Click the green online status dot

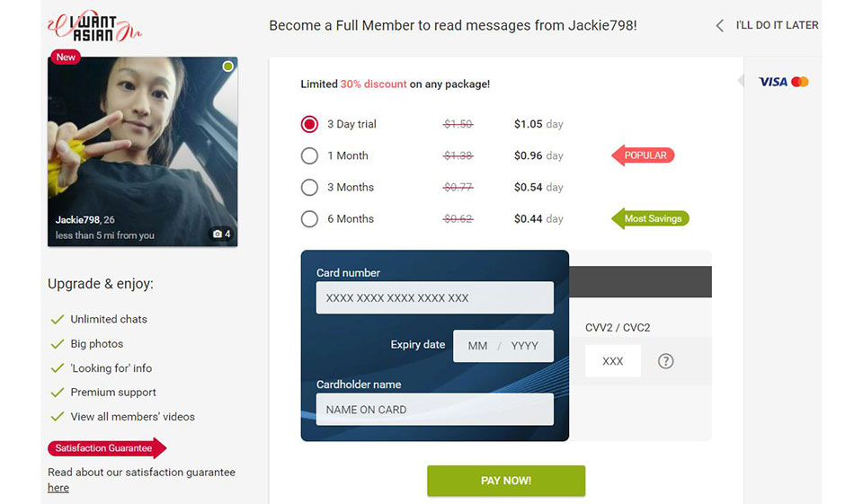click(x=227, y=66)
